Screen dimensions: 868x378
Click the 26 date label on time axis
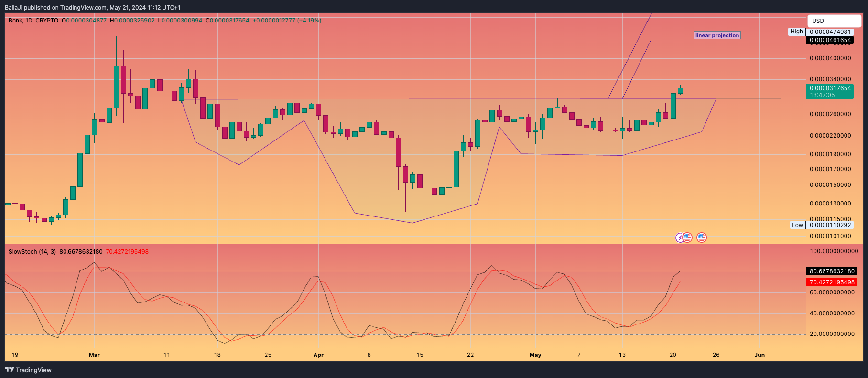pyautogui.click(x=716, y=355)
